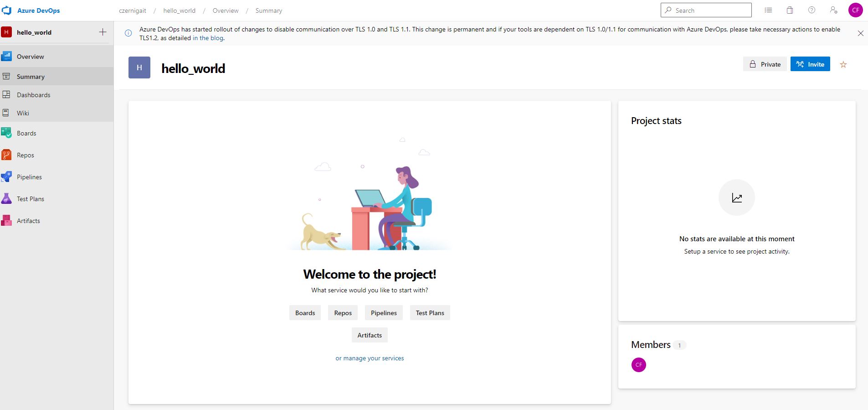
Task: Dismiss the TLS notification banner
Action: point(860,33)
